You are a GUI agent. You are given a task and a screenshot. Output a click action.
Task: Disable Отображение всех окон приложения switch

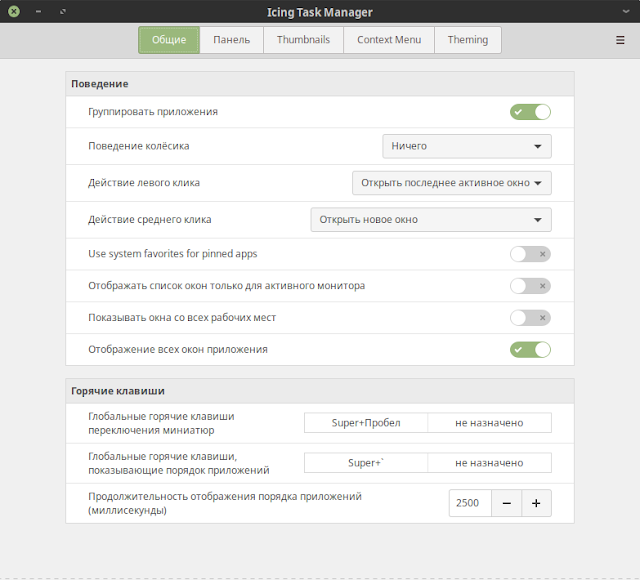[x=530, y=349]
